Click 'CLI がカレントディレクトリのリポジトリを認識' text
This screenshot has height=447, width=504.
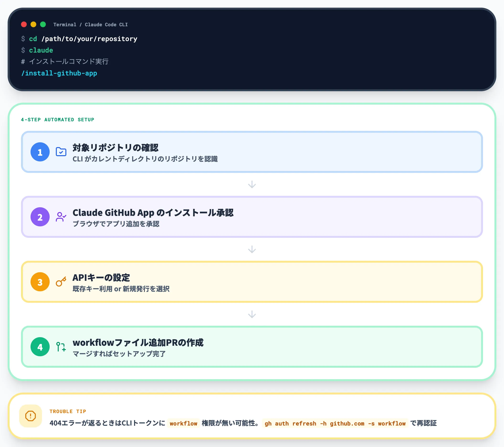coord(145,159)
